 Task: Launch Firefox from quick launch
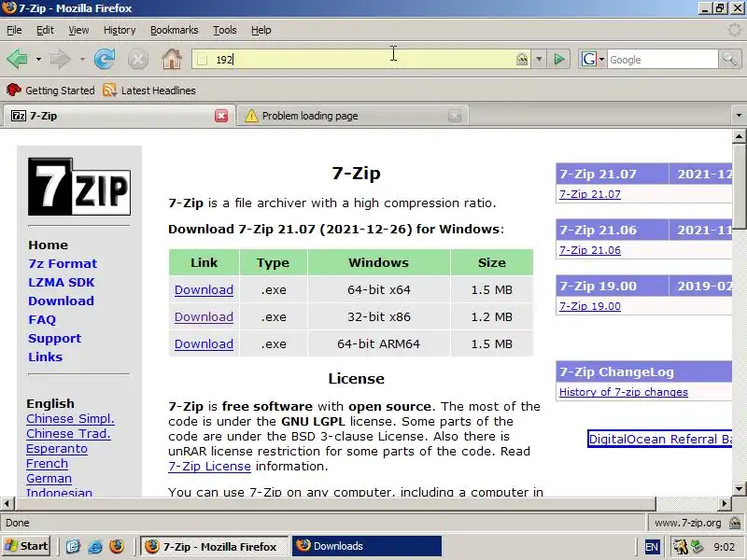pos(117,546)
